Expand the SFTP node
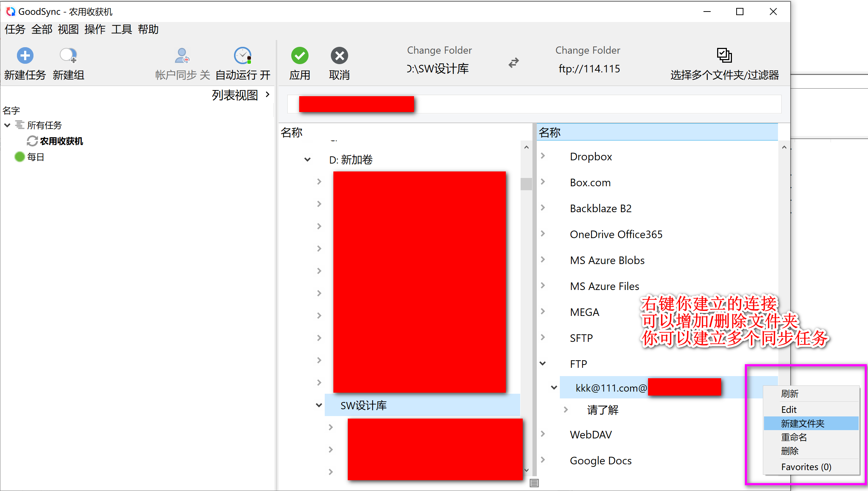Screen dimensions: 868x491 543,337
